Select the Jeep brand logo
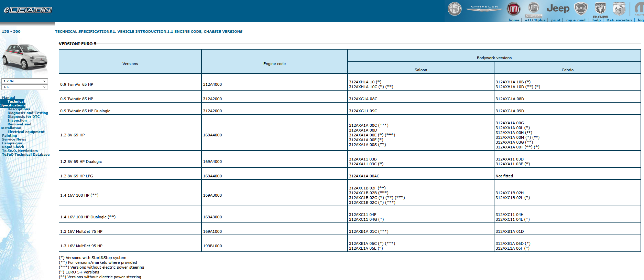 tap(558, 8)
